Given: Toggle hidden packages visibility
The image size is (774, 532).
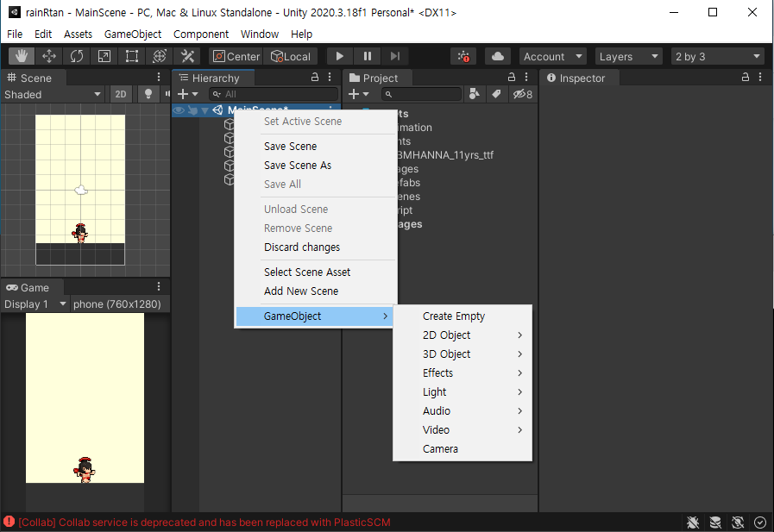Looking at the screenshot, I should coord(523,94).
